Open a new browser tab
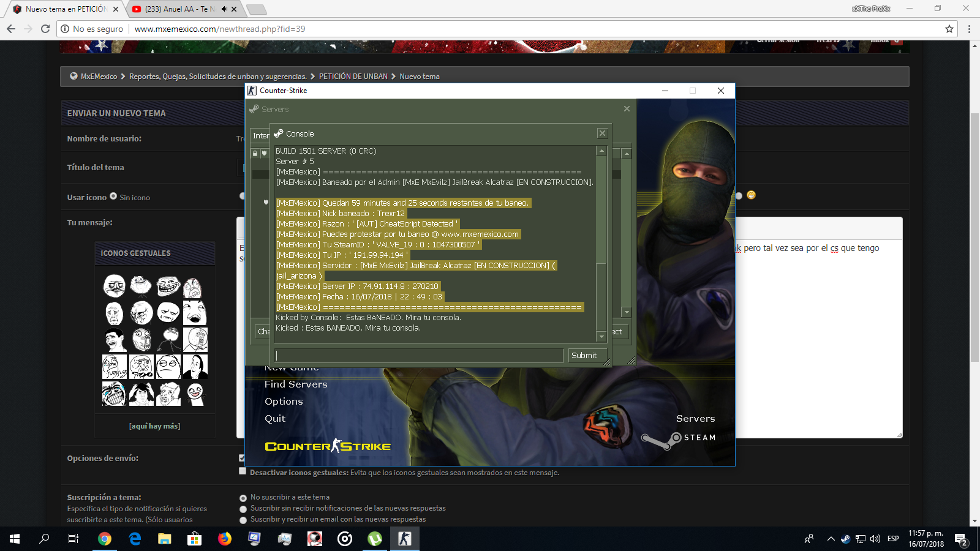 point(256,9)
